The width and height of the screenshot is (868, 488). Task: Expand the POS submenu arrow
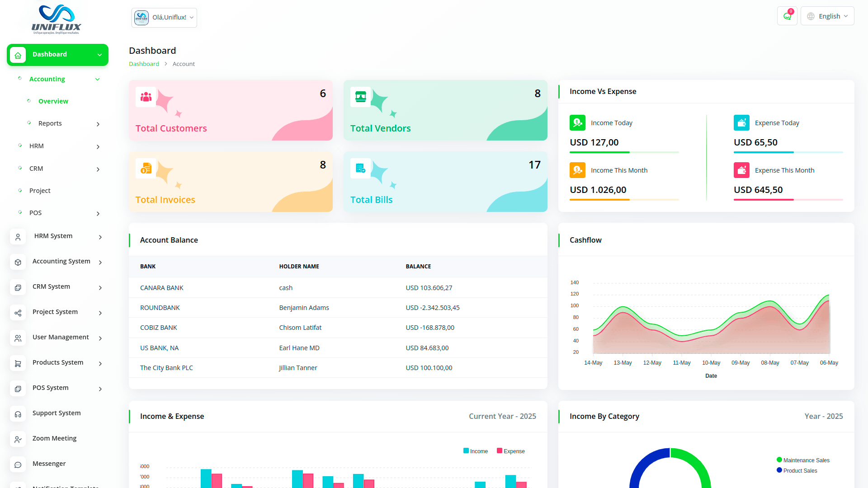98,213
